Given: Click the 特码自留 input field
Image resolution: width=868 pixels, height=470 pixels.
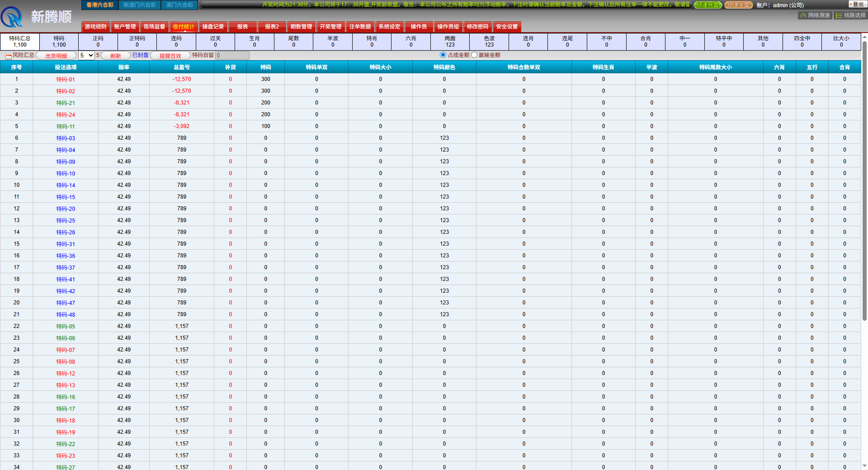Looking at the screenshot, I should pyautogui.click(x=232, y=55).
